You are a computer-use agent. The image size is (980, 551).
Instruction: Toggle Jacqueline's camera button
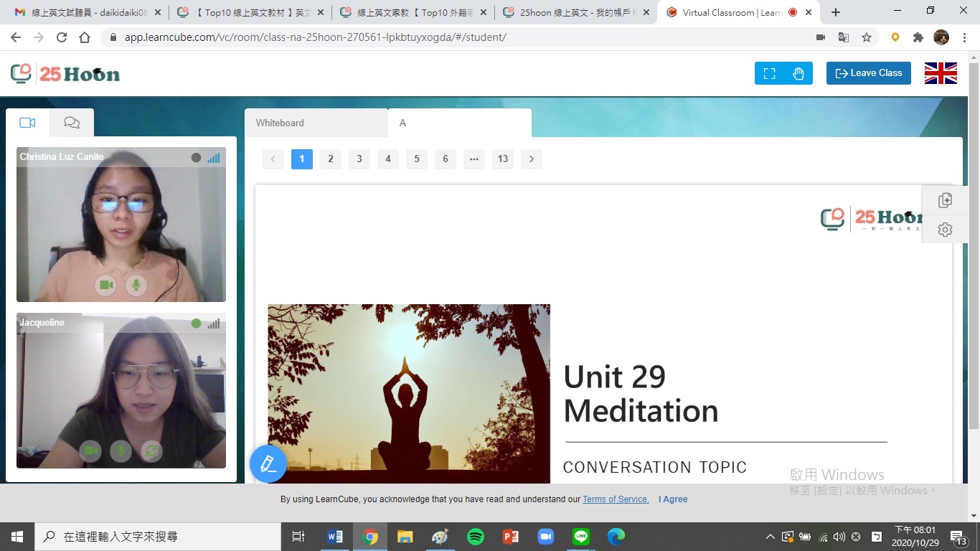[90, 451]
